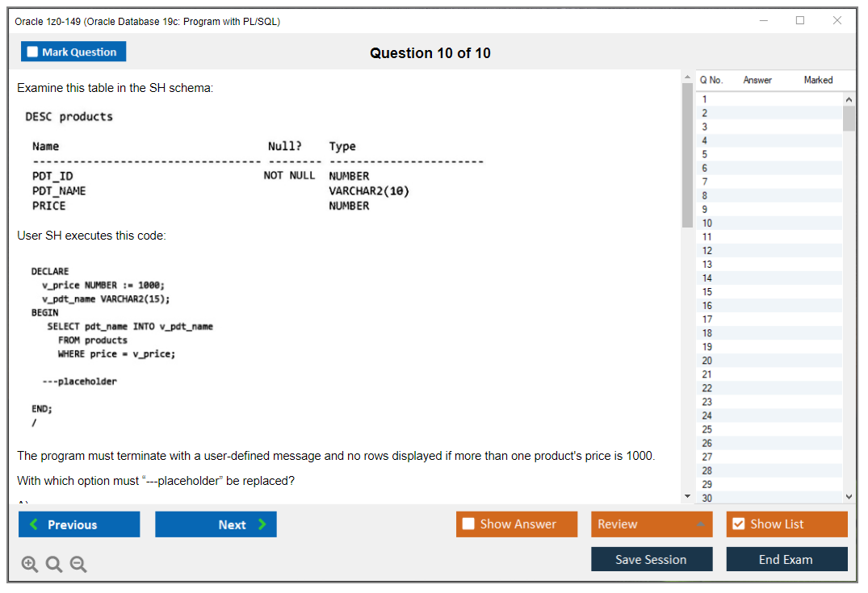Click the Answer column header

[757, 80]
